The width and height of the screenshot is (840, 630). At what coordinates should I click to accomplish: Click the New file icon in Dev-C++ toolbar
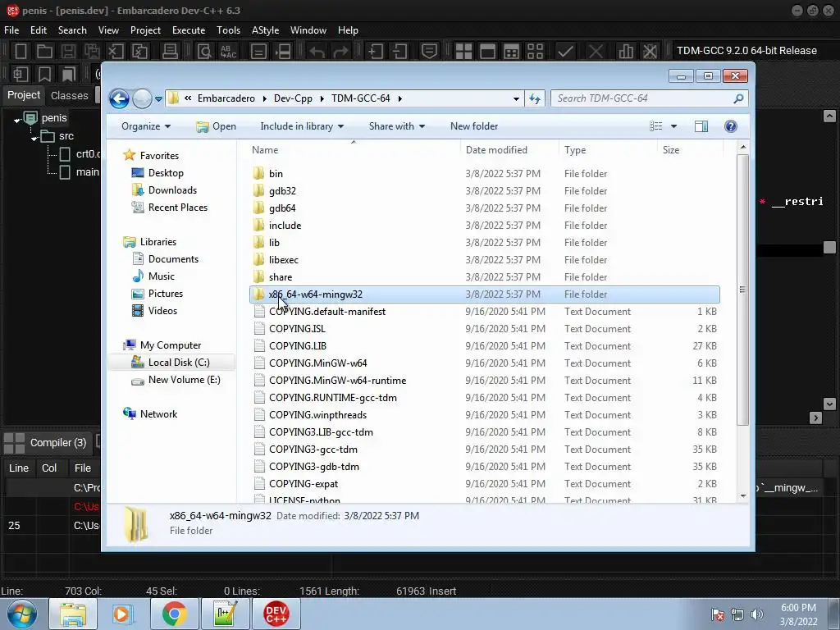(21, 51)
